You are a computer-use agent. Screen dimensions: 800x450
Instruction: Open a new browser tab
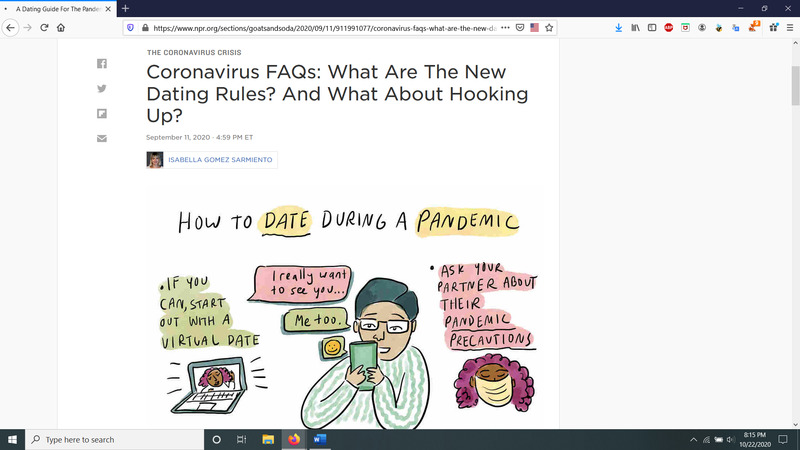pos(125,8)
